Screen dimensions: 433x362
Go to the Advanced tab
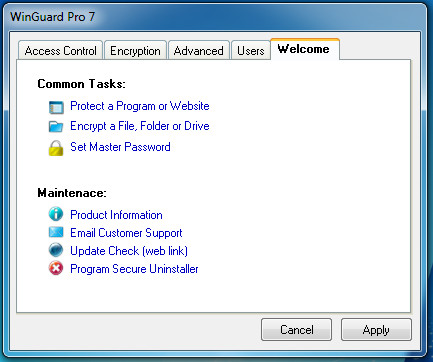(199, 50)
